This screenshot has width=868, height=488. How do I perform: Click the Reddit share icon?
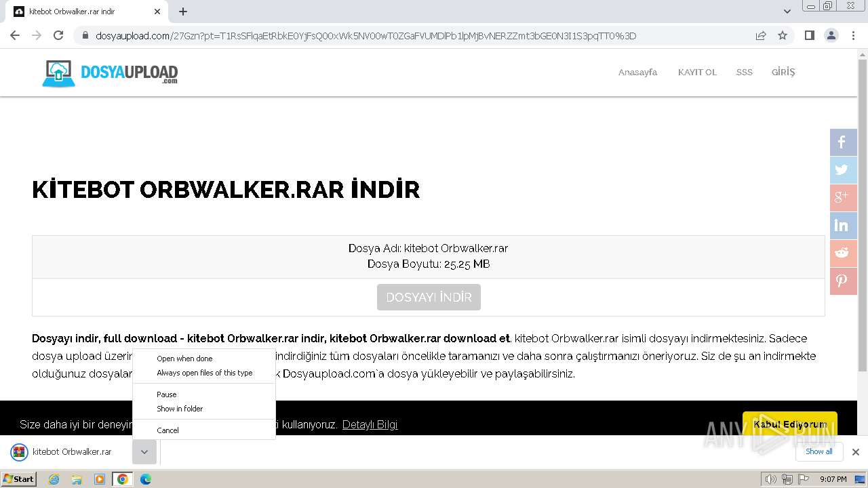point(844,253)
